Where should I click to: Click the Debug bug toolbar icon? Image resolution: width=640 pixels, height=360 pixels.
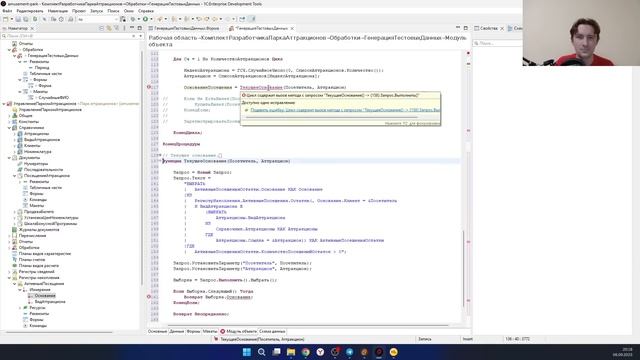pyautogui.click(x=133, y=19)
